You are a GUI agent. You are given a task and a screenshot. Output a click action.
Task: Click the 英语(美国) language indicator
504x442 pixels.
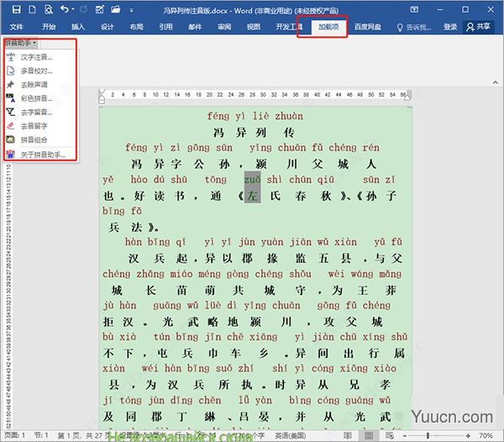point(291,435)
